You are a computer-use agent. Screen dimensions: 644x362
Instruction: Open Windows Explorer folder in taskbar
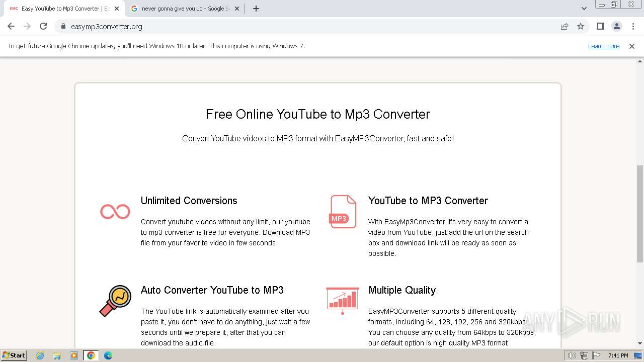tap(57, 355)
